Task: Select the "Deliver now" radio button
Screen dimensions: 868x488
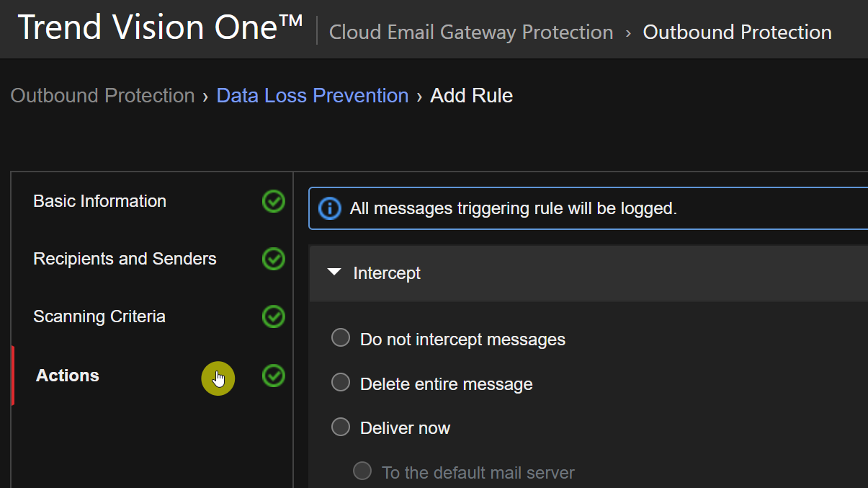Action: [341, 427]
